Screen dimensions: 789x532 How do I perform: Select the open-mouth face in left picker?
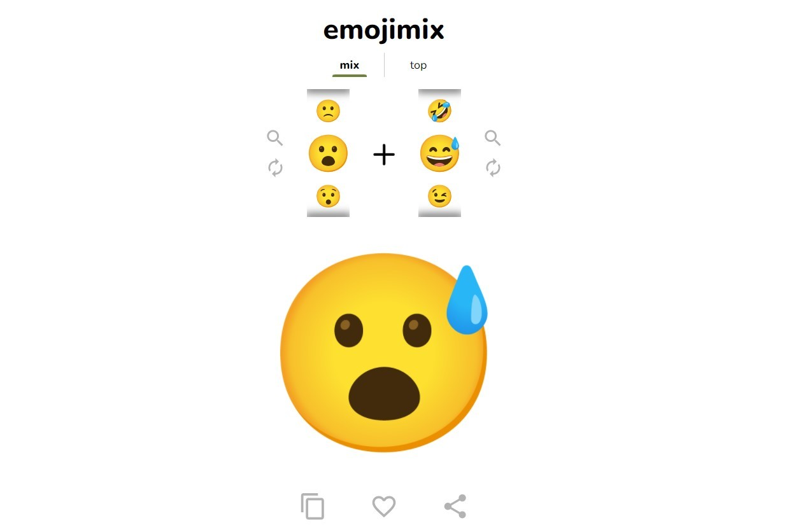[x=328, y=153]
